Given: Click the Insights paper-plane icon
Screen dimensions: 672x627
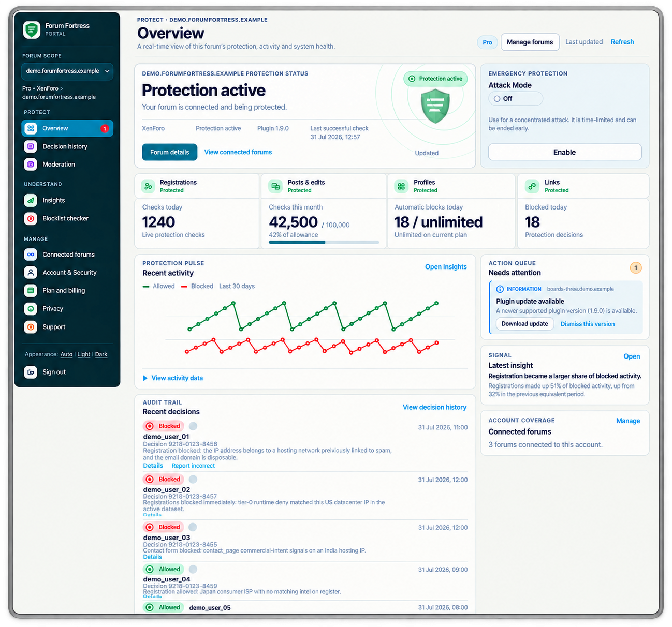Looking at the screenshot, I should coord(31,200).
